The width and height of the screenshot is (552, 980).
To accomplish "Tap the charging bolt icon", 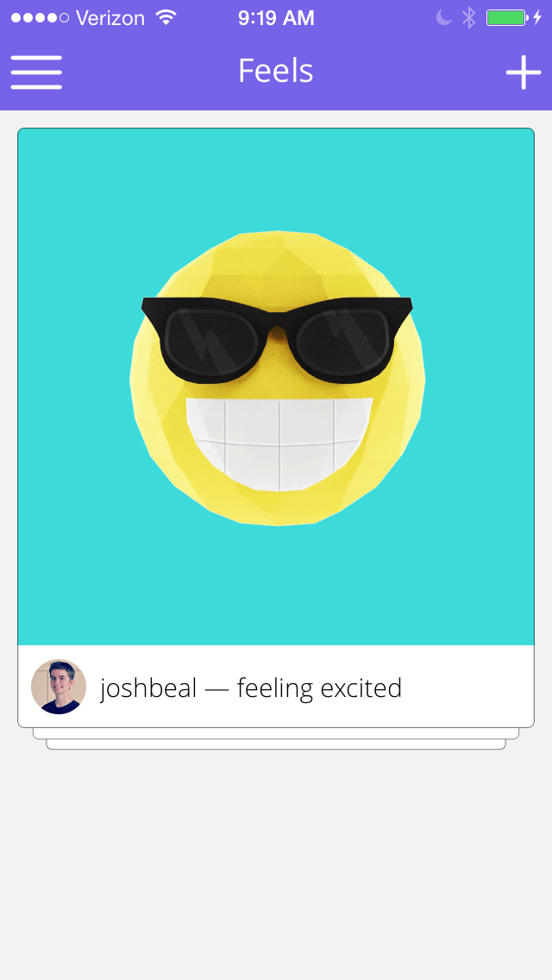I will click(537, 17).
